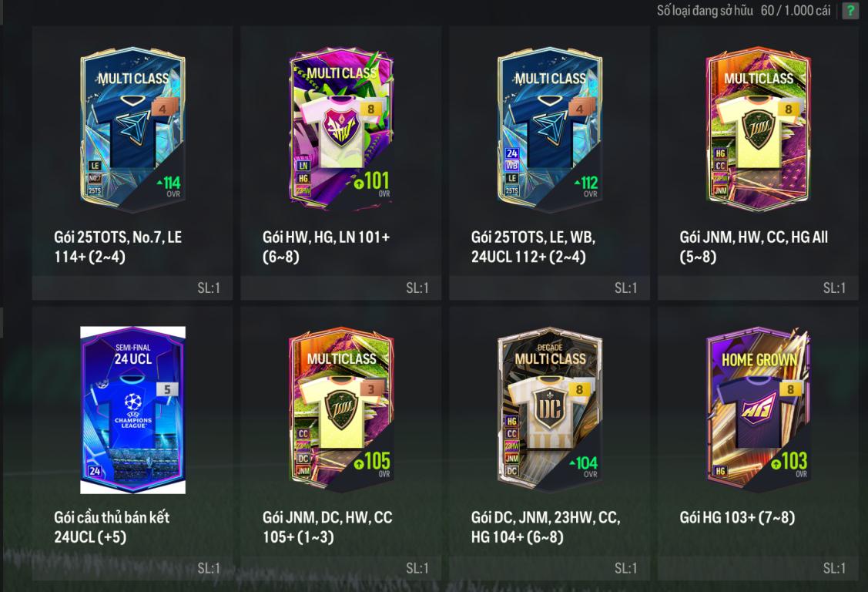Click the label 'Gói HW, HG, LN 101+ (6~8)'
The height and width of the screenshot is (592, 868).
tap(326, 247)
